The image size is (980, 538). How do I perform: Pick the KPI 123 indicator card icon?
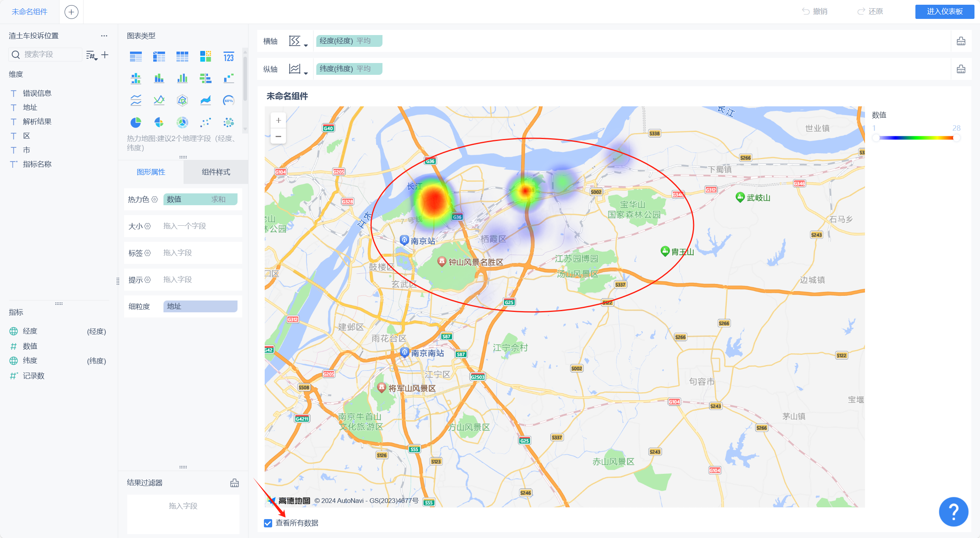click(x=228, y=57)
